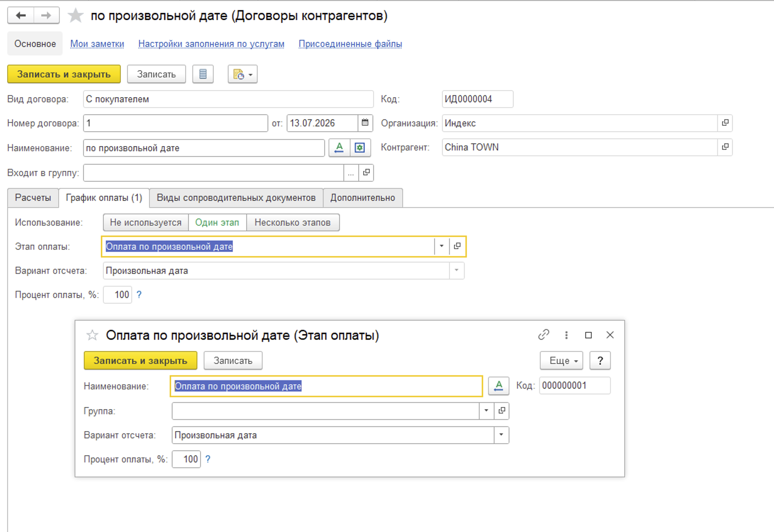Select the Основное navigation tab

[35, 44]
